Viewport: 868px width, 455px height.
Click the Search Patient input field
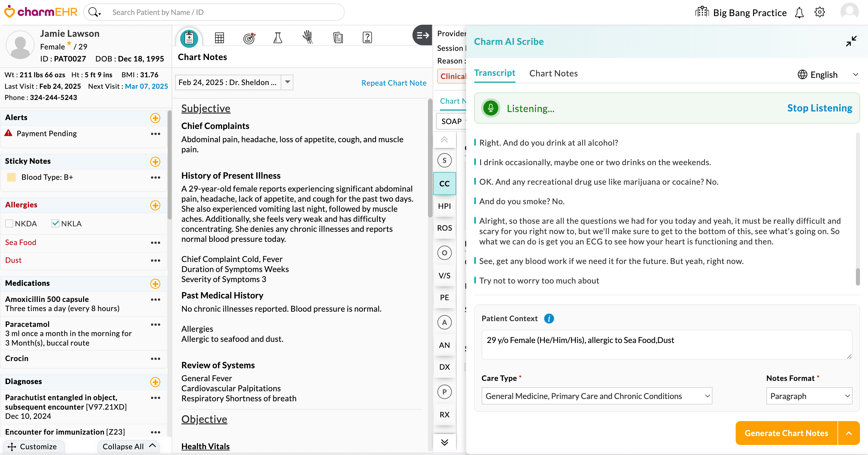click(x=222, y=12)
